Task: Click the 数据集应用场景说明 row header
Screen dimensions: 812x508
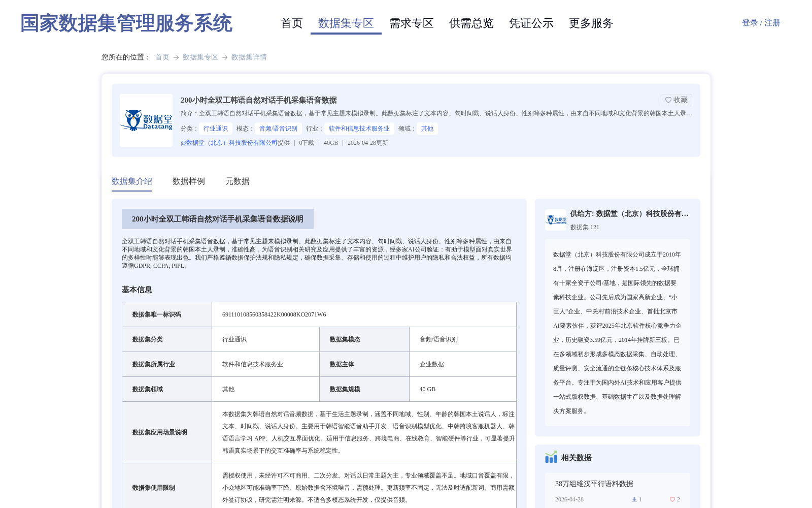Action: (167, 432)
